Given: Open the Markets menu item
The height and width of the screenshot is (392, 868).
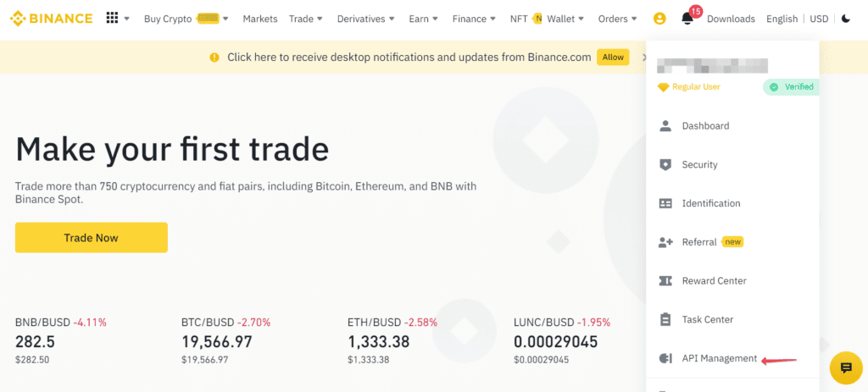Looking at the screenshot, I should pyautogui.click(x=260, y=19).
